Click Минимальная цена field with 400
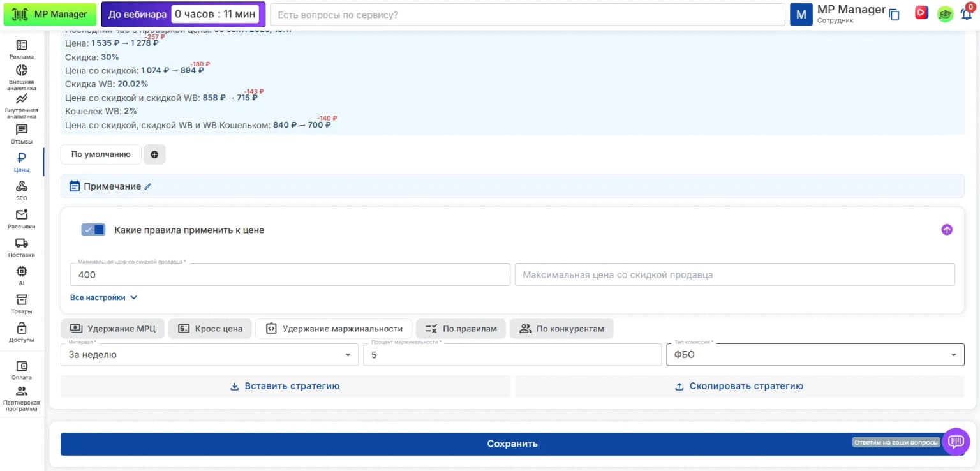This screenshot has width=980, height=471. [290, 274]
